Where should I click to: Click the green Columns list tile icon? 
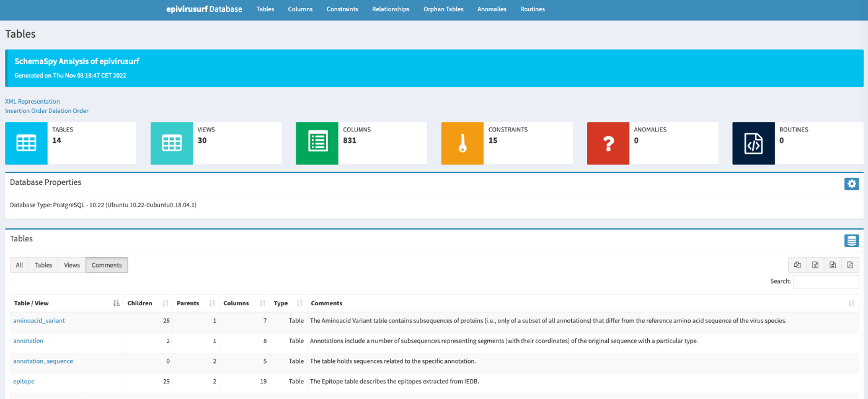[317, 143]
